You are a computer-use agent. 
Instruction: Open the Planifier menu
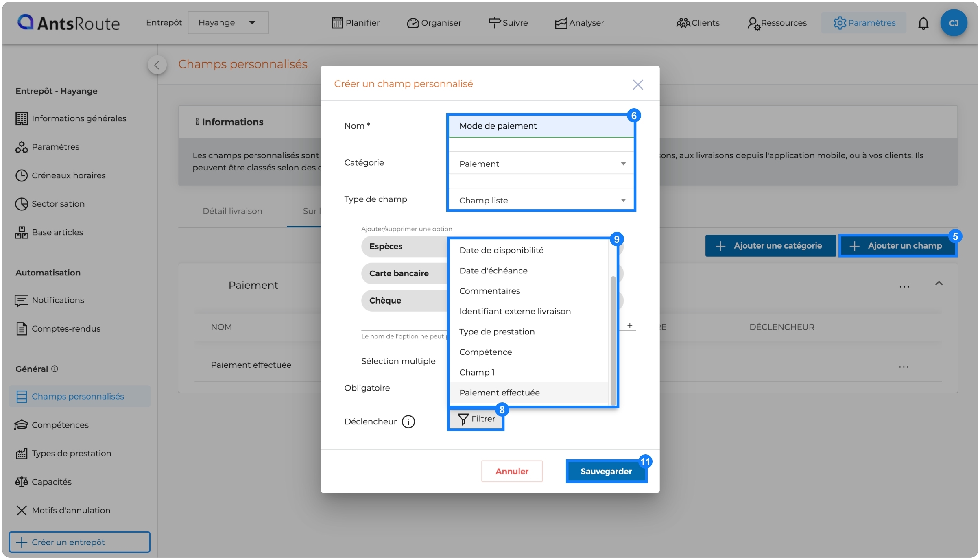coord(356,23)
